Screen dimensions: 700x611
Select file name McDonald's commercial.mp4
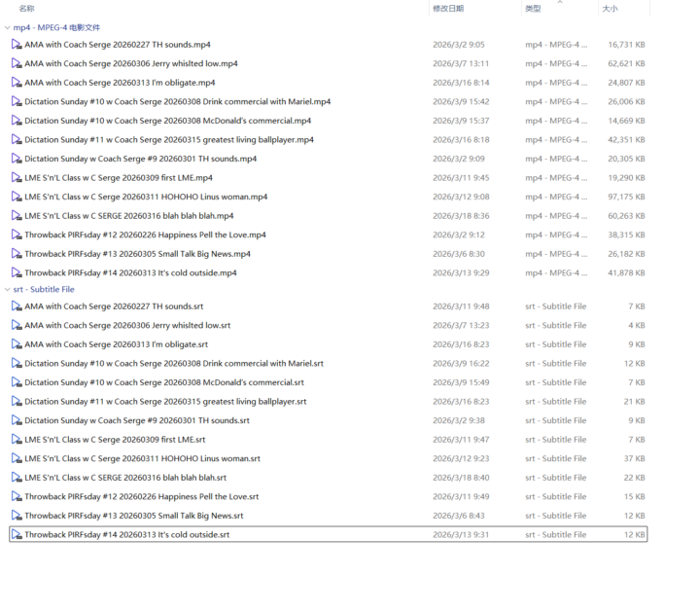click(x=168, y=121)
